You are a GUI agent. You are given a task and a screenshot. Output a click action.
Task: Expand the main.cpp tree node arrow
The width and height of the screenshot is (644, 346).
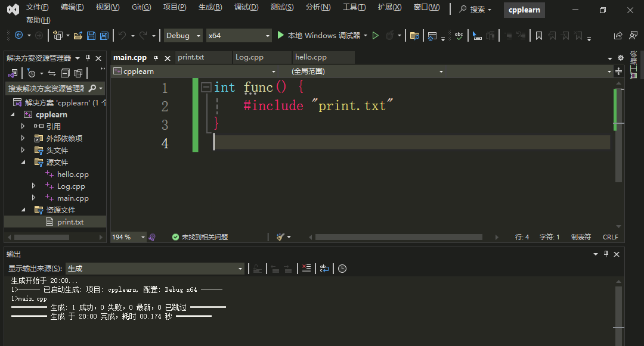coord(33,198)
